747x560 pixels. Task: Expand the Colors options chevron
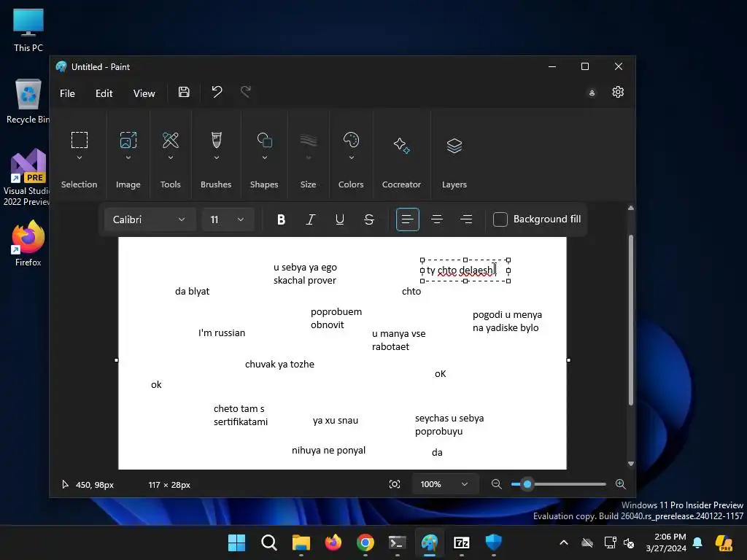coord(351,157)
